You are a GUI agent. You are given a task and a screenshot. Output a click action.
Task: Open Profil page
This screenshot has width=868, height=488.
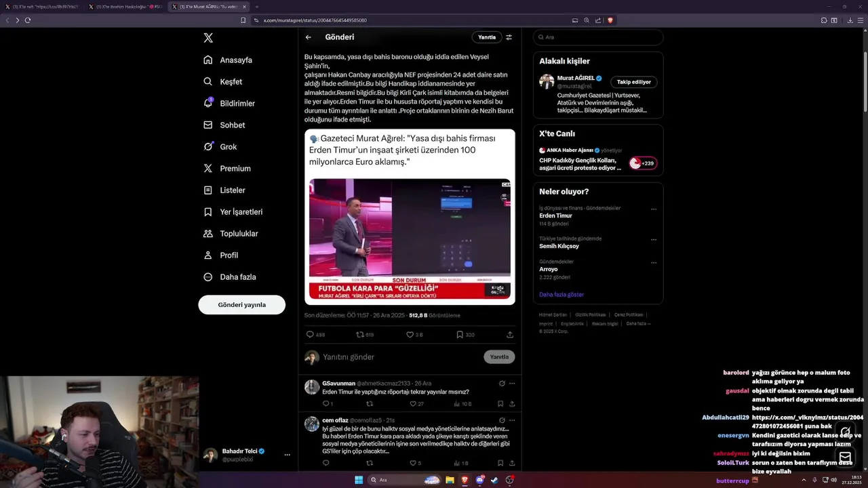click(220, 255)
